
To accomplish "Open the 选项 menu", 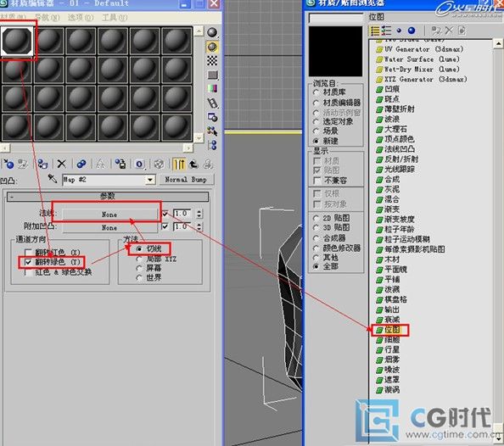I will (x=81, y=17).
